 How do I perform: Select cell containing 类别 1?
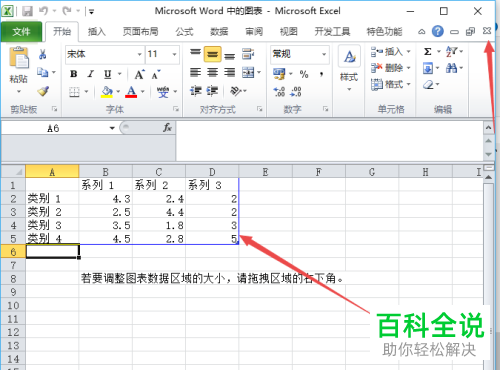tap(52, 199)
